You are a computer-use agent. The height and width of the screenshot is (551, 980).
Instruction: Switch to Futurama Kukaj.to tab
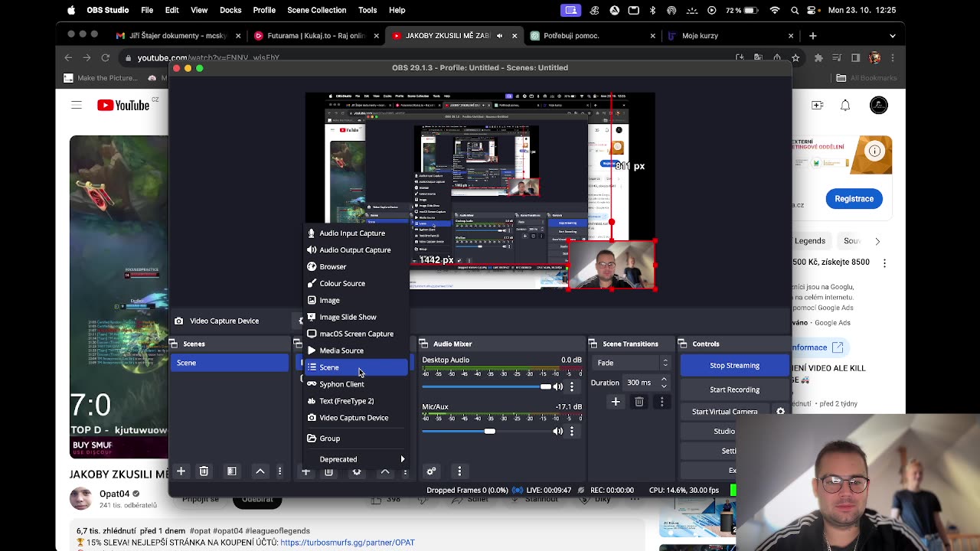[316, 36]
